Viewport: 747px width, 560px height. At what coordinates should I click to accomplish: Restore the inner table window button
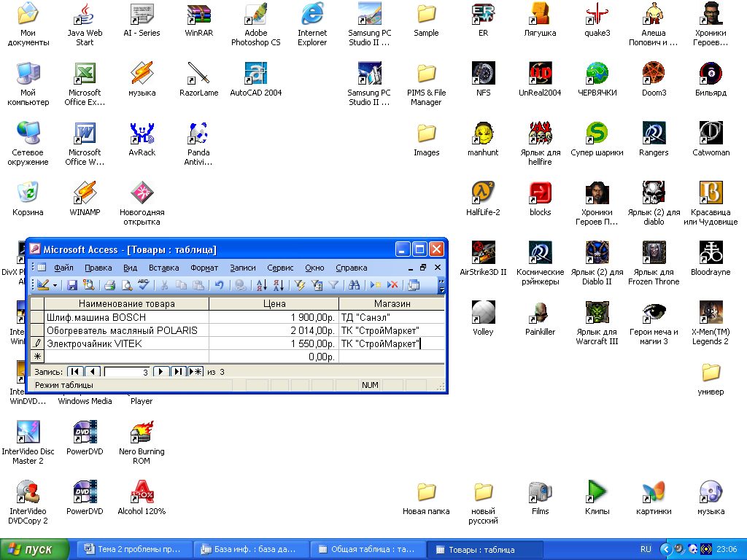point(423,268)
